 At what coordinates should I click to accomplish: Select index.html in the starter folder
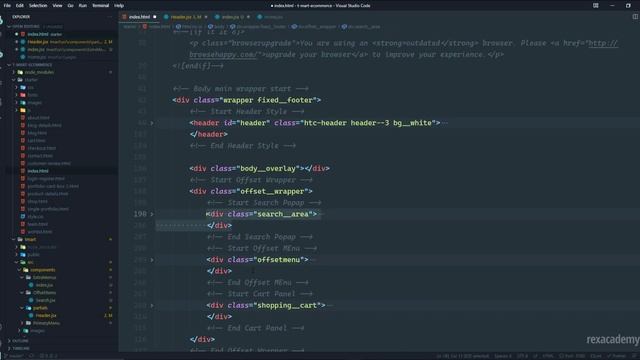click(38, 171)
